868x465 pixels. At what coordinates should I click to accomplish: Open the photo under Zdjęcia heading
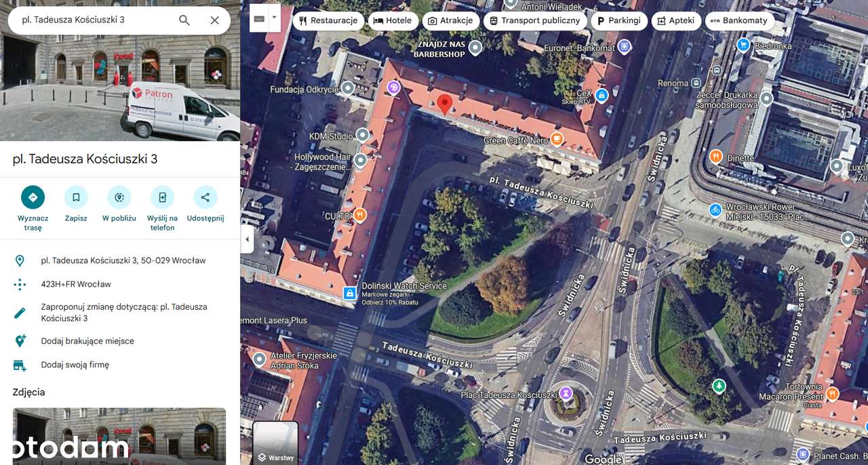119,436
